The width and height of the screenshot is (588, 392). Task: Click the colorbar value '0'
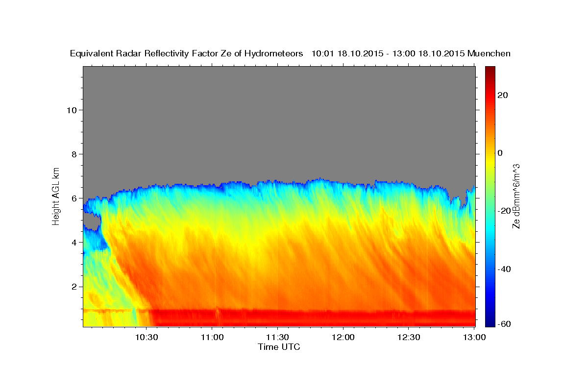pos(500,153)
